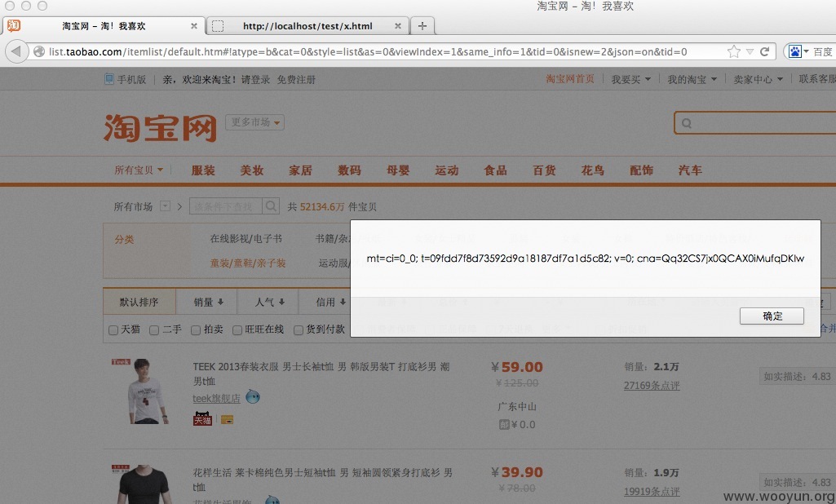Select the 默认排序 sort tab
Image resolution: width=836 pixels, height=504 pixels.
point(139,302)
